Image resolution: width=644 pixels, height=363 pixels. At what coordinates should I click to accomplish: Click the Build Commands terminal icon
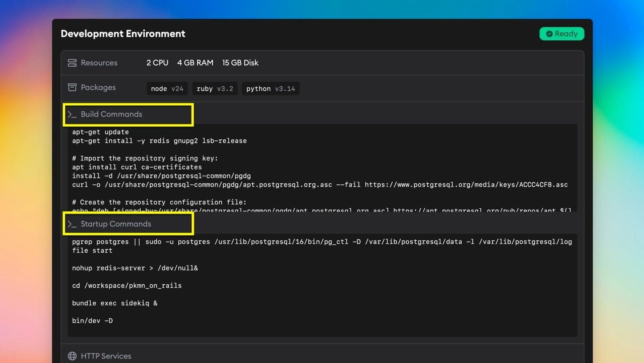[72, 114]
